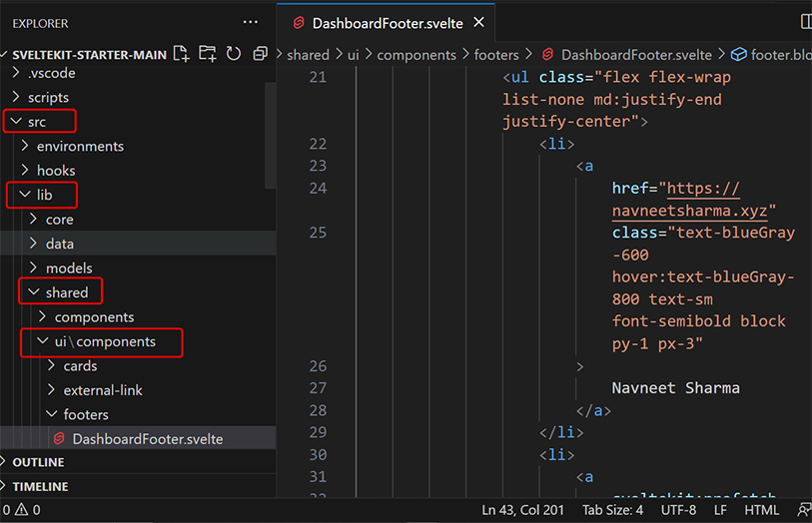Screen dimensions: 812x523
Task: Open the feedback icon in status bar
Action: pos(804,510)
